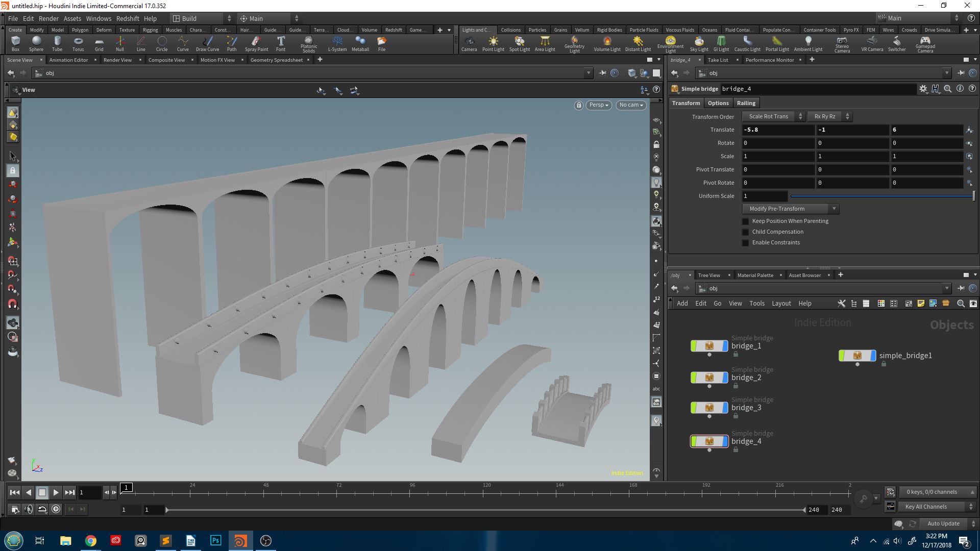Add a Gamepad Camera
The width and height of the screenshot is (980, 551).
tap(925, 44)
